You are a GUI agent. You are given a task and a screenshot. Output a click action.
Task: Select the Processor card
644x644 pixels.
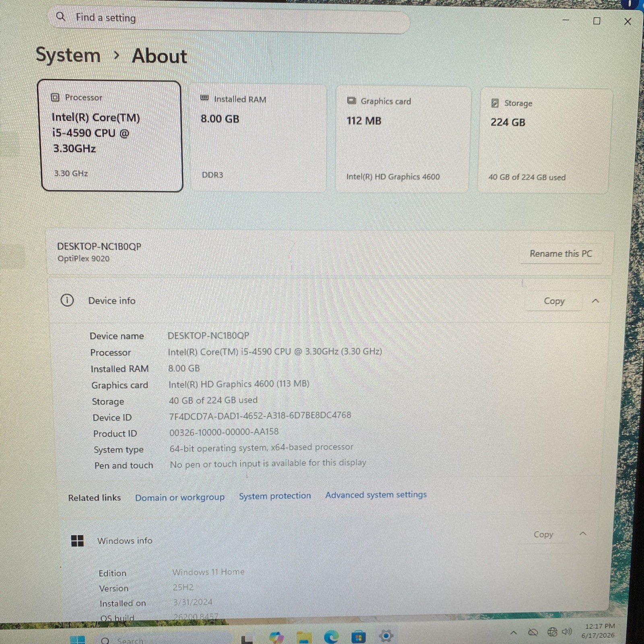tap(111, 136)
